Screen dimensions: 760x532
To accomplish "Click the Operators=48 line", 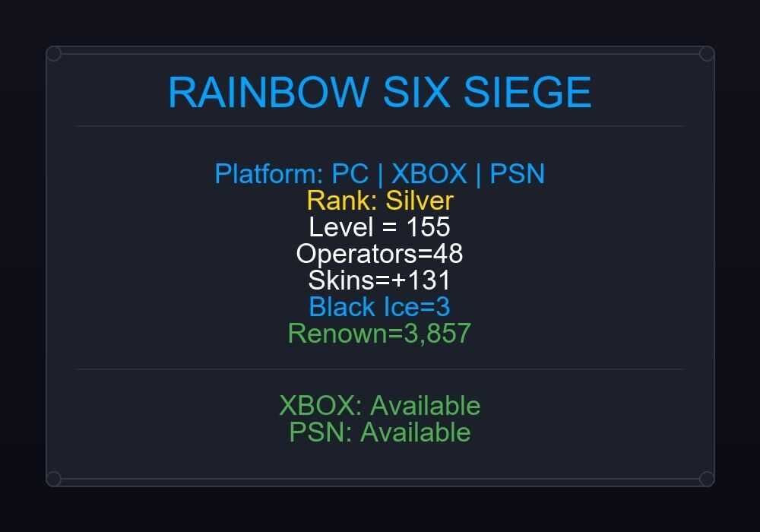I will (x=379, y=253).
